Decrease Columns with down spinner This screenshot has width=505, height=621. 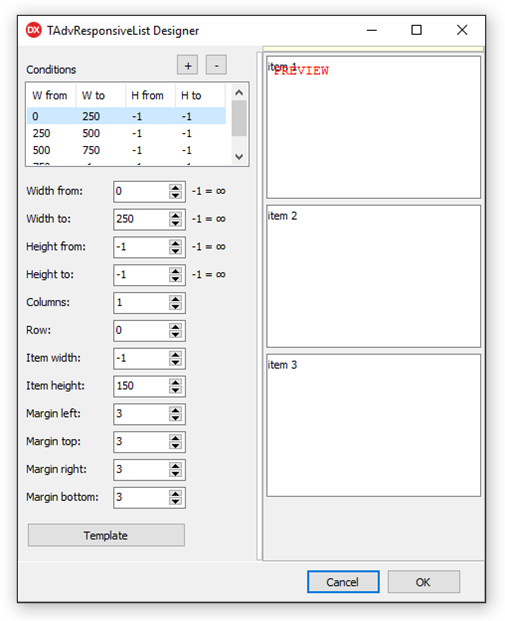pyautogui.click(x=175, y=307)
